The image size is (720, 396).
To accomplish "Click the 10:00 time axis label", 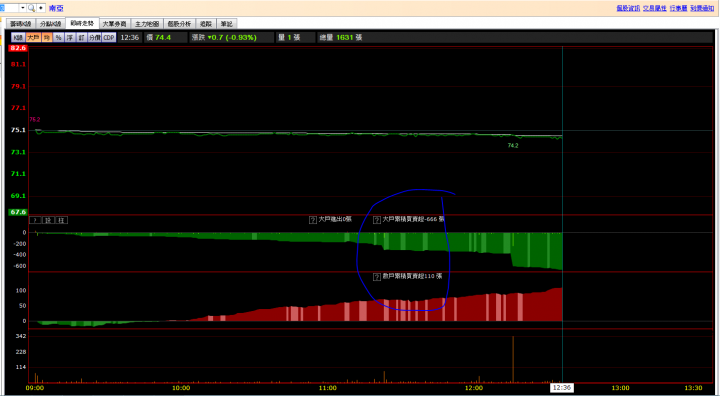I will pyautogui.click(x=181, y=389).
